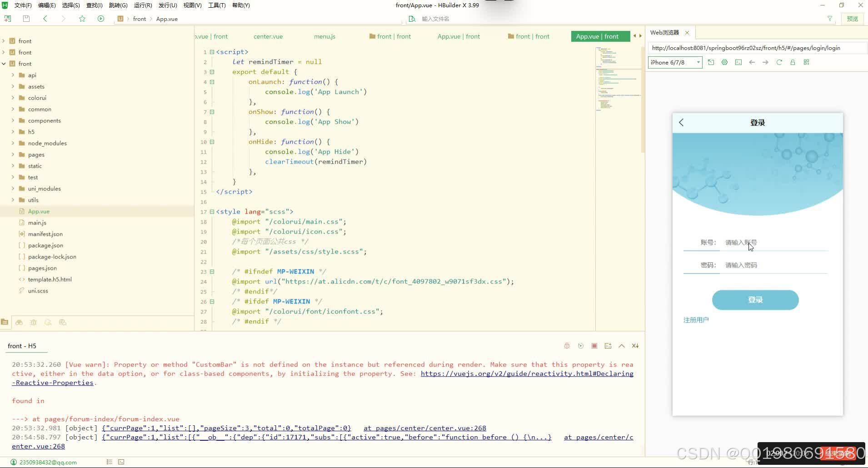Open the vuejs.org reactivity guide link
868x468 pixels.
tap(527, 373)
